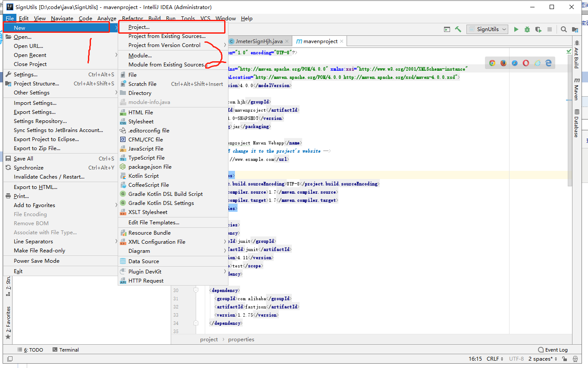The height and width of the screenshot is (368, 588).
Task: Open the Favorites tool window
Action: pos(8,323)
